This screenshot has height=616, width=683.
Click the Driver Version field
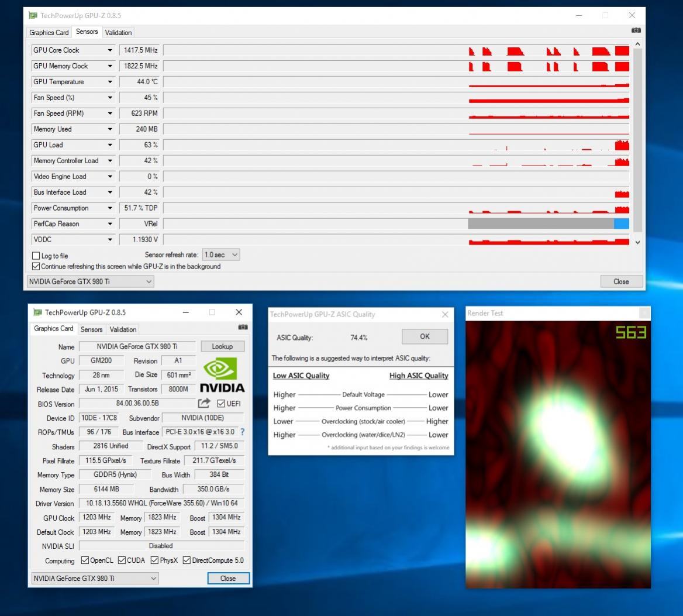point(161,503)
